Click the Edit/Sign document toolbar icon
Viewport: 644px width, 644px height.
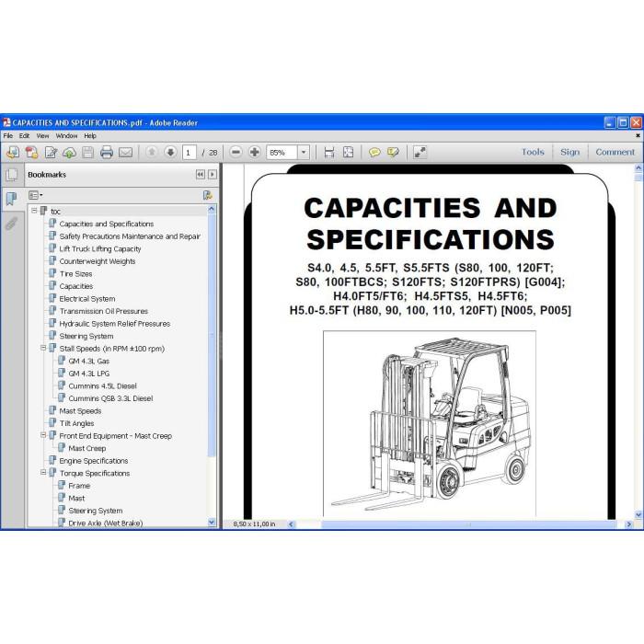click(51, 153)
